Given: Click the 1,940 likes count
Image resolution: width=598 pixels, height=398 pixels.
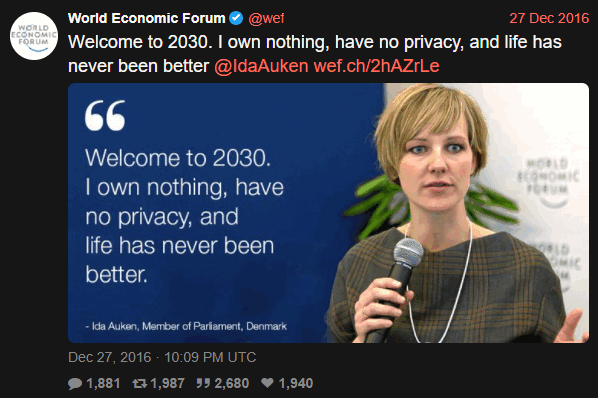Looking at the screenshot, I should [x=296, y=383].
